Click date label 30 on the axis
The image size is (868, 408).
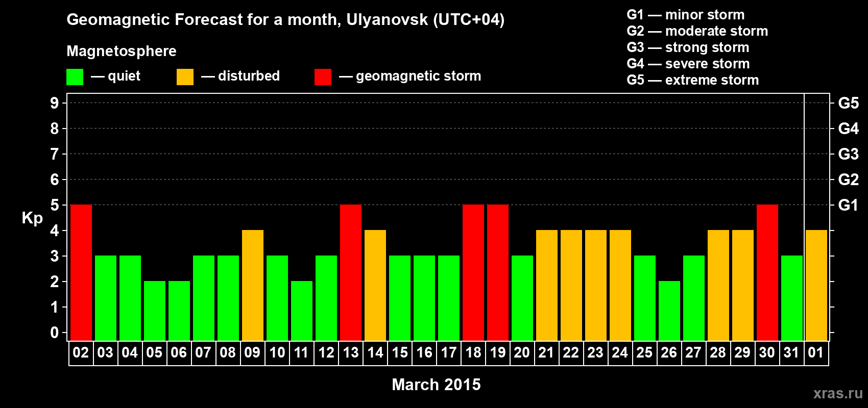pyautogui.click(x=767, y=353)
